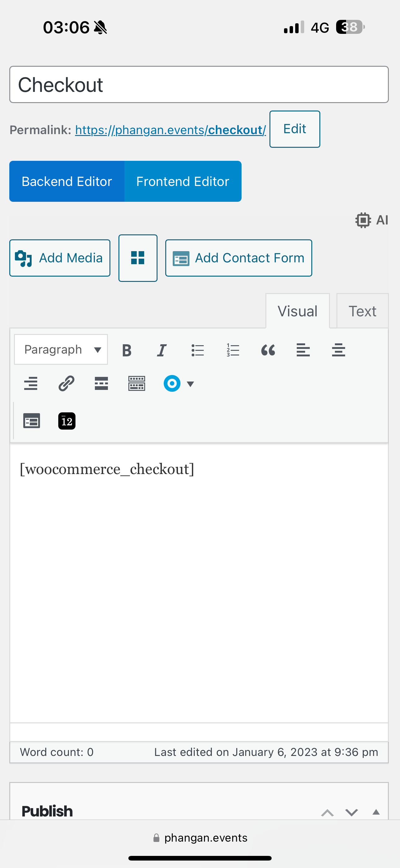Apply blockquote formatting
Image resolution: width=400 pixels, height=868 pixels.
click(268, 350)
